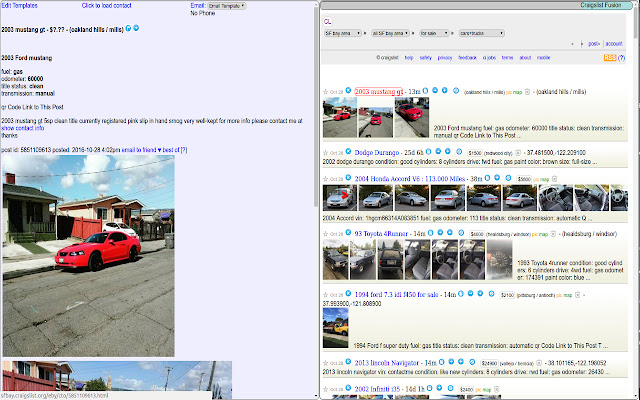This screenshot has height=400, width=640.
Task: Click the trash icon on the 2002 Infiniti i35 row
Action: click(497, 389)
